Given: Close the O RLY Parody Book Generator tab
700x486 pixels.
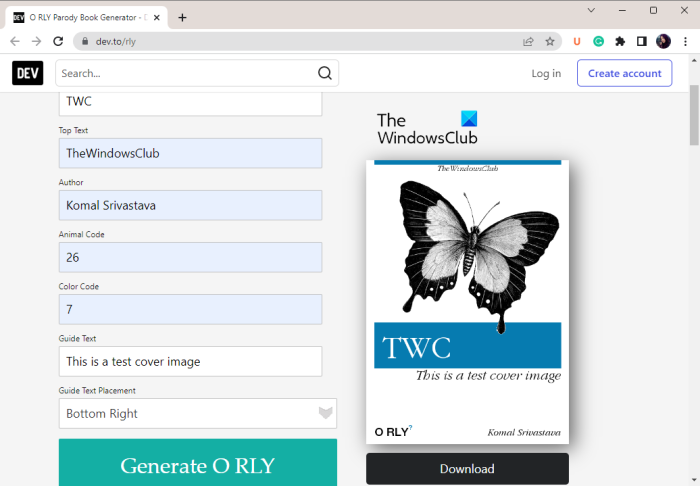Looking at the screenshot, I should pos(157,18).
